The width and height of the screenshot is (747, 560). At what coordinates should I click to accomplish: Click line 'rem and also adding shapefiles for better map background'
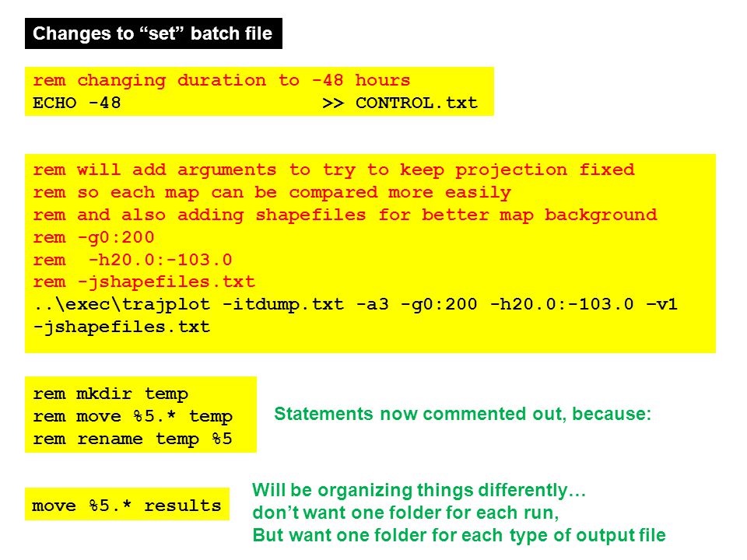click(345, 215)
